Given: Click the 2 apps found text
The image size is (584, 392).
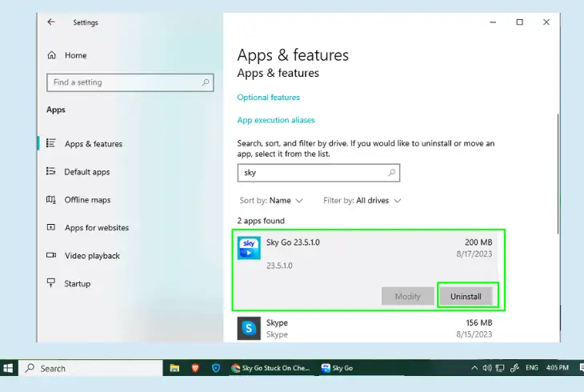Looking at the screenshot, I should 261,221.
